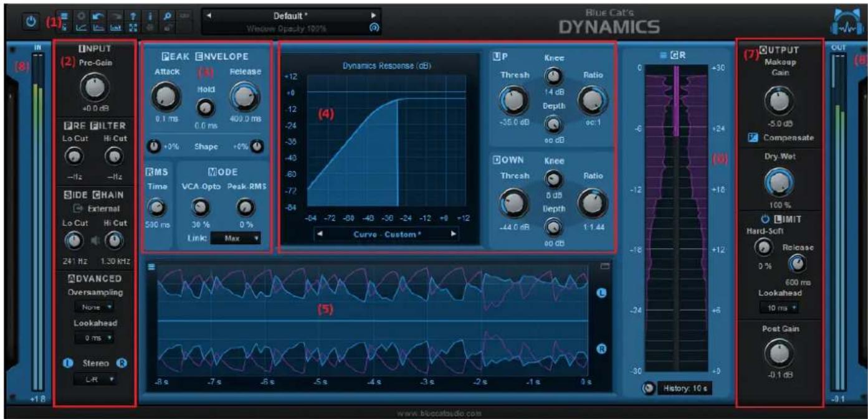Image resolution: width=868 pixels, height=419 pixels.
Task: Select previous curve arrow beside Curve - Custom
Action: (x=320, y=235)
